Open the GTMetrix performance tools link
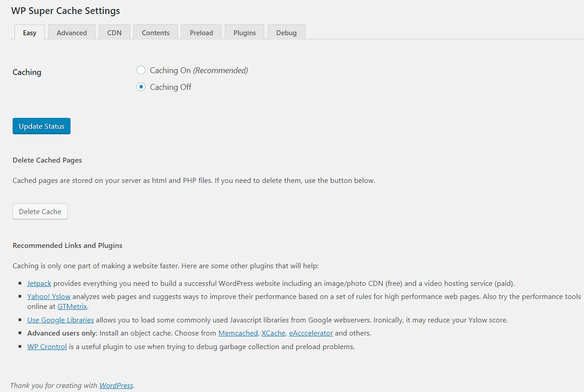The width and height of the screenshot is (584, 392). (x=71, y=306)
